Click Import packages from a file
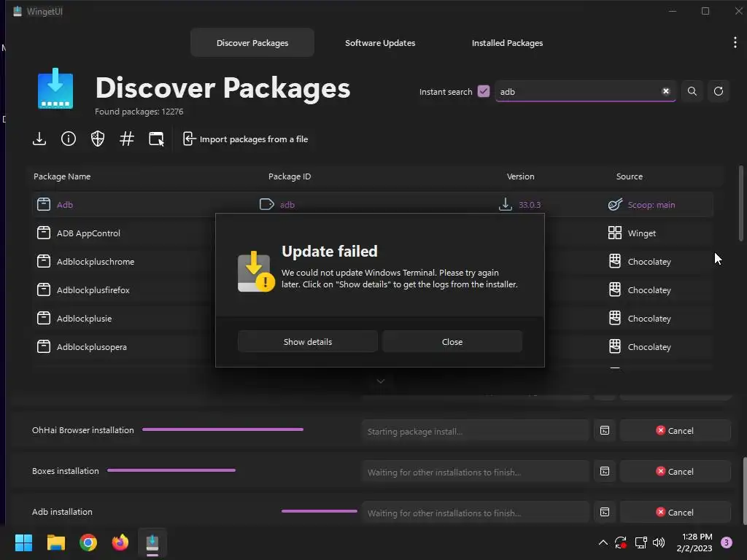Image resolution: width=747 pixels, height=560 pixels. pyautogui.click(x=245, y=139)
